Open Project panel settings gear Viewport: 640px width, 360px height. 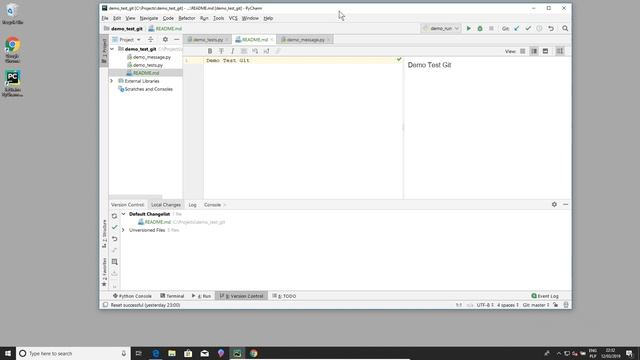click(x=165, y=40)
